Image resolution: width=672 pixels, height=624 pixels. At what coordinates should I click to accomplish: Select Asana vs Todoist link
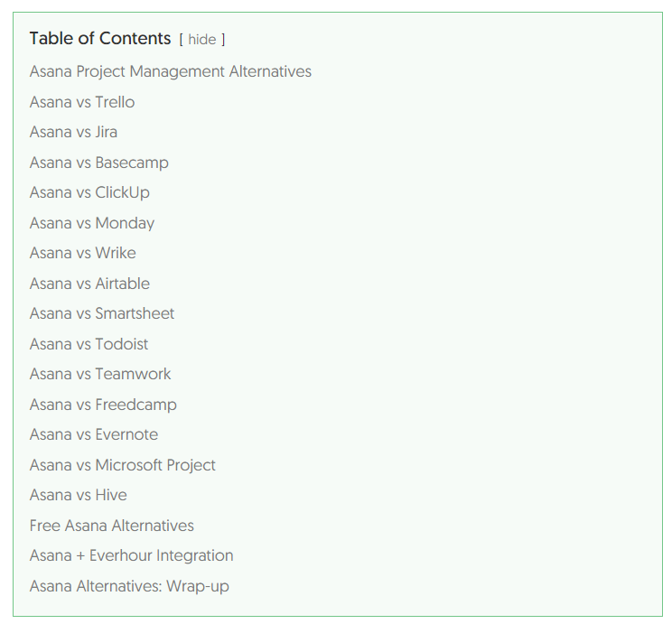89,344
